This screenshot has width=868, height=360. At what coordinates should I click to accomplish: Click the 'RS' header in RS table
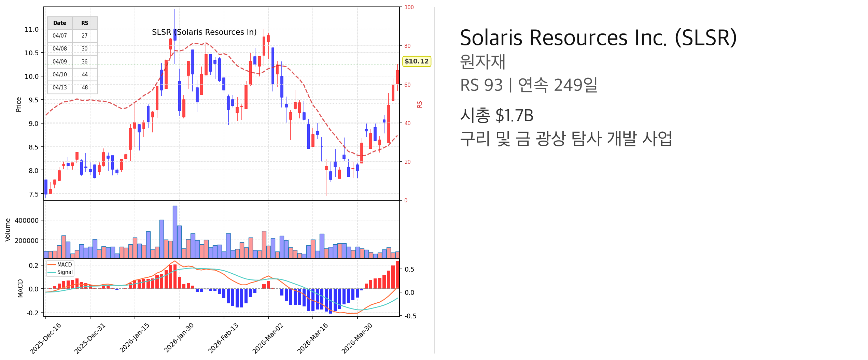(85, 23)
